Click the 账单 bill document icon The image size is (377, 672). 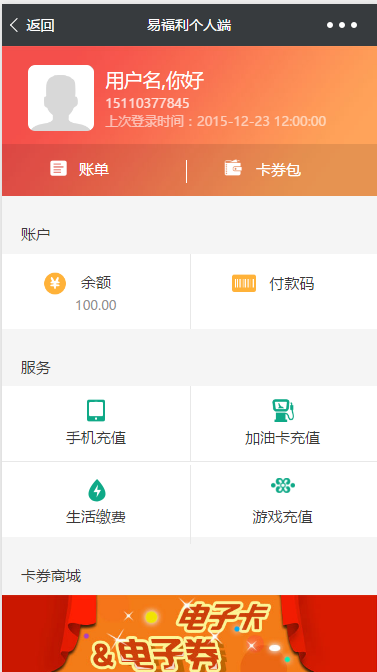point(58,168)
